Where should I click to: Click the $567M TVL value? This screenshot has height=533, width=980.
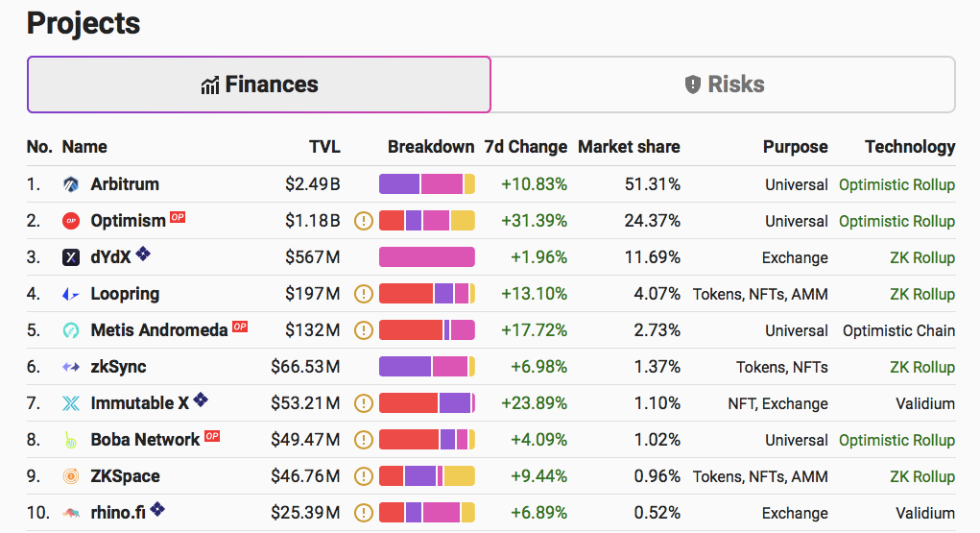[x=313, y=257]
